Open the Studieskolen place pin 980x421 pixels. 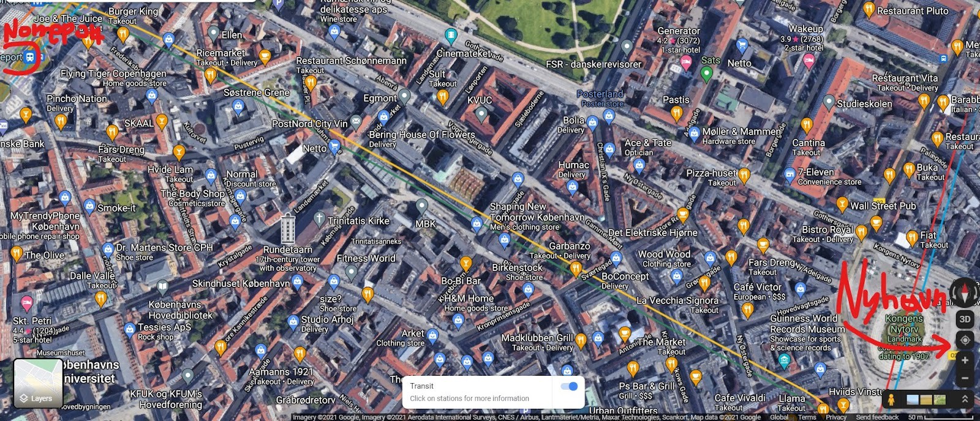coord(829,102)
